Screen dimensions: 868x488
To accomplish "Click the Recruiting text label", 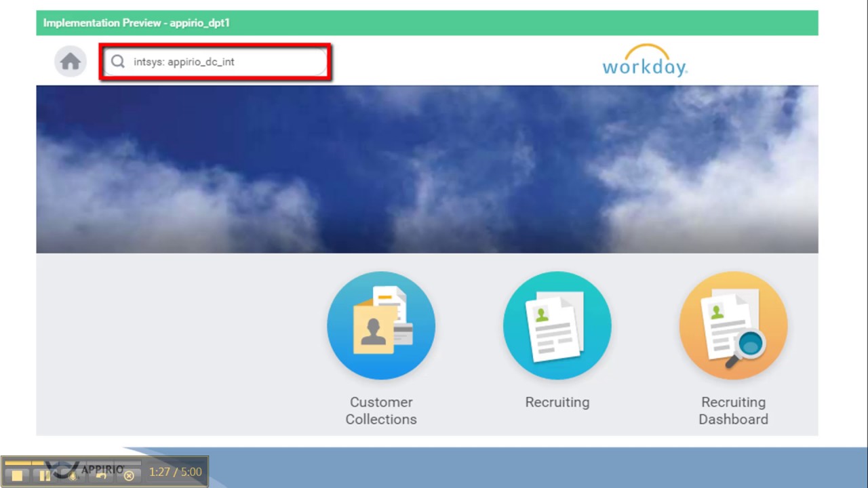I will 557,402.
